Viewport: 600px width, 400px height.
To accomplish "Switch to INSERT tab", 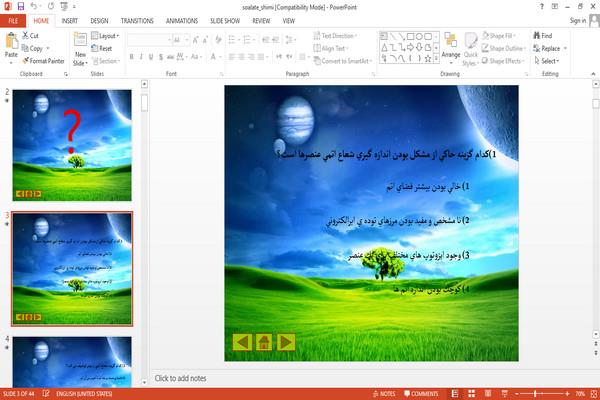I will point(70,21).
